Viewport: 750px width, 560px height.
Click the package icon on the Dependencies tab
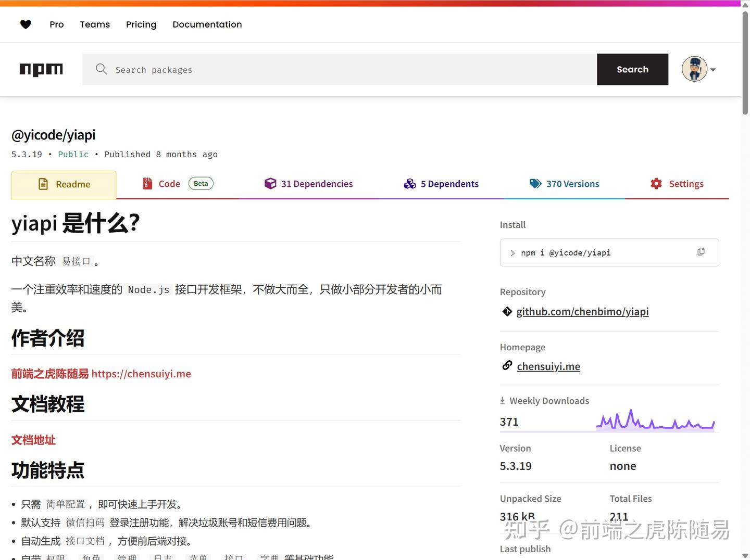coord(270,183)
